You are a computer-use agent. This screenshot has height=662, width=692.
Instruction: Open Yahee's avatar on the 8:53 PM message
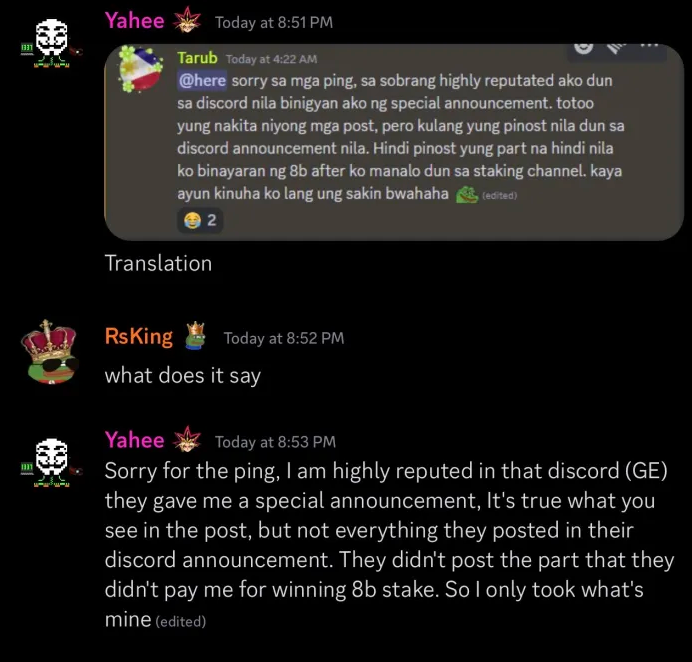(x=52, y=463)
